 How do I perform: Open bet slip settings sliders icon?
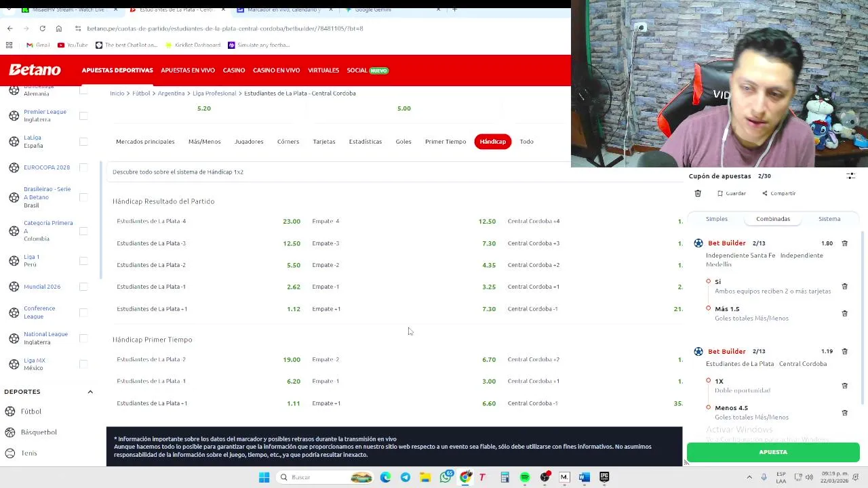[850, 176]
